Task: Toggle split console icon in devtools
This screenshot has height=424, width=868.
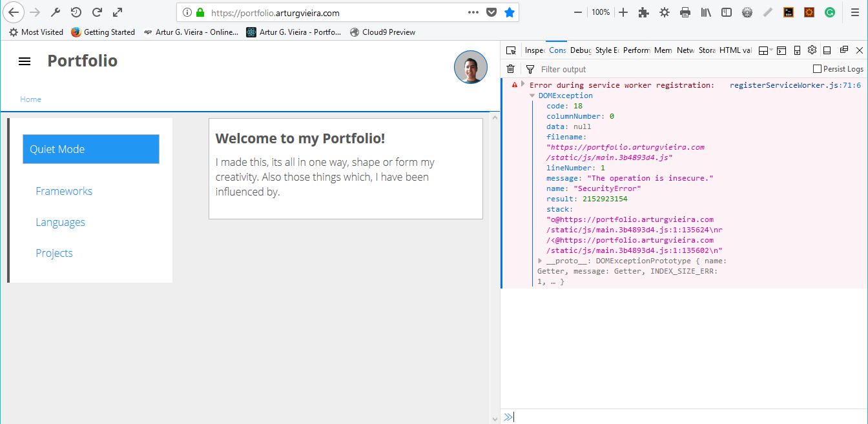Action: pyautogui.click(x=781, y=50)
